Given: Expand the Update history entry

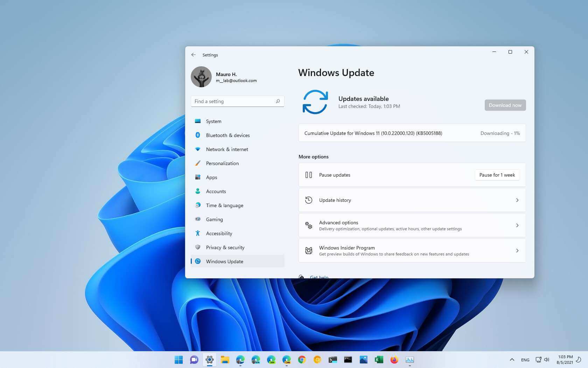Looking at the screenshot, I should 517,200.
